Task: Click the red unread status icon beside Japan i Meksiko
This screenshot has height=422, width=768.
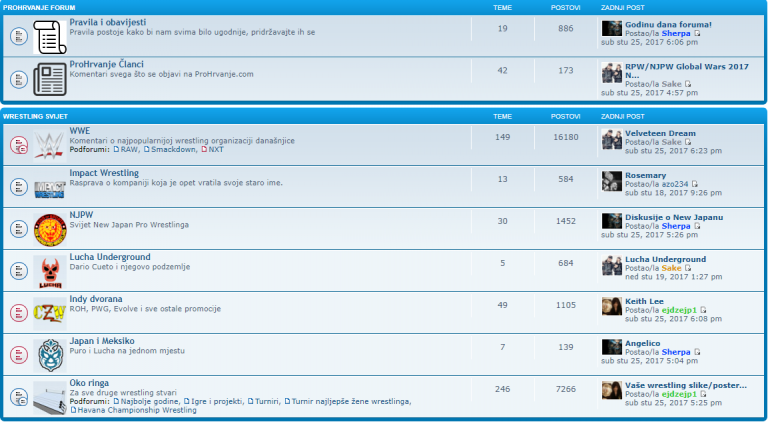Action: pyautogui.click(x=19, y=355)
